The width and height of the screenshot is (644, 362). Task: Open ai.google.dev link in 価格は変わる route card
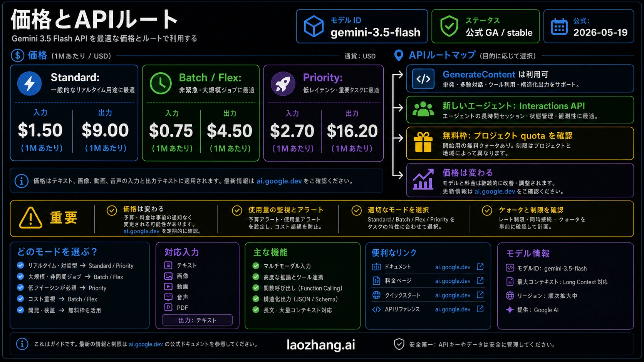(495, 191)
